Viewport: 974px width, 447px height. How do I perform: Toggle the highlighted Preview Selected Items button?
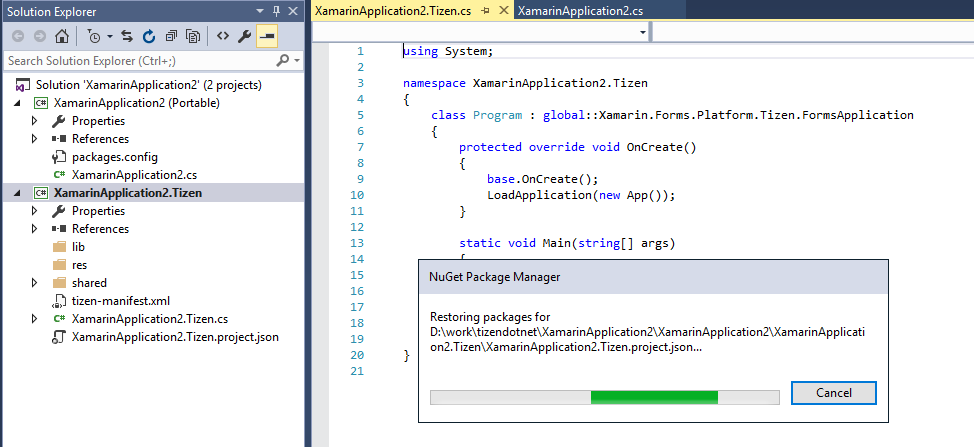pos(267,37)
